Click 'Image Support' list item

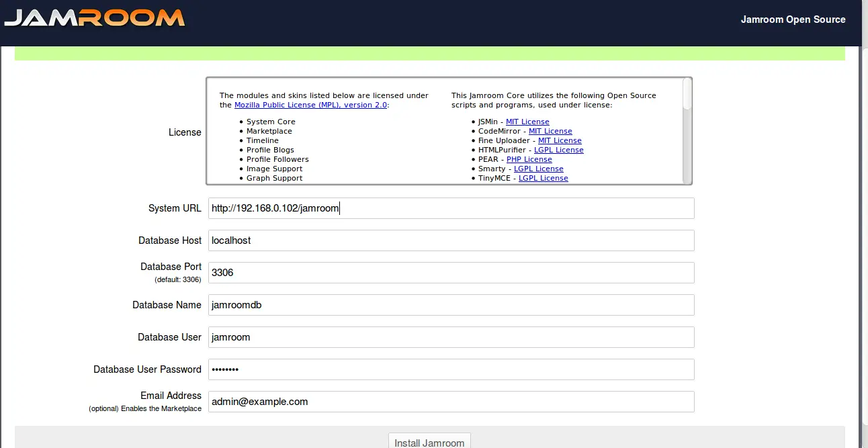point(274,169)
